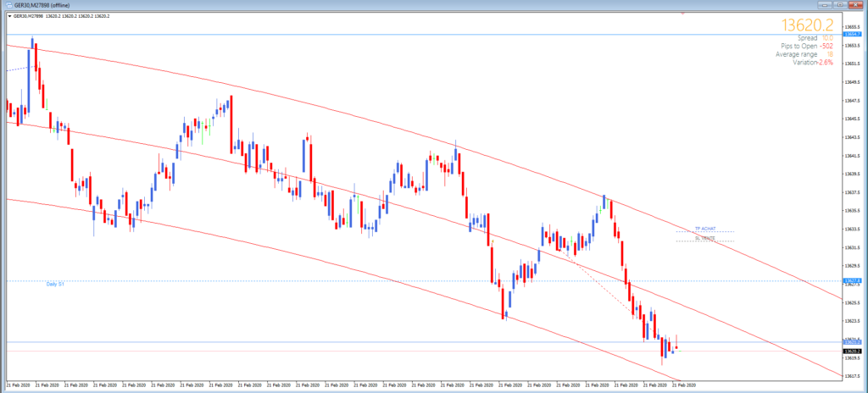Click the 13639.5 price axis label

[x=851, y=174]
